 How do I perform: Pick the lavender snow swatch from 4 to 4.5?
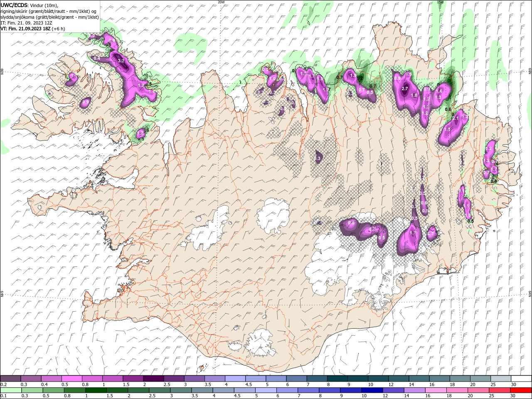coord(235,378)
